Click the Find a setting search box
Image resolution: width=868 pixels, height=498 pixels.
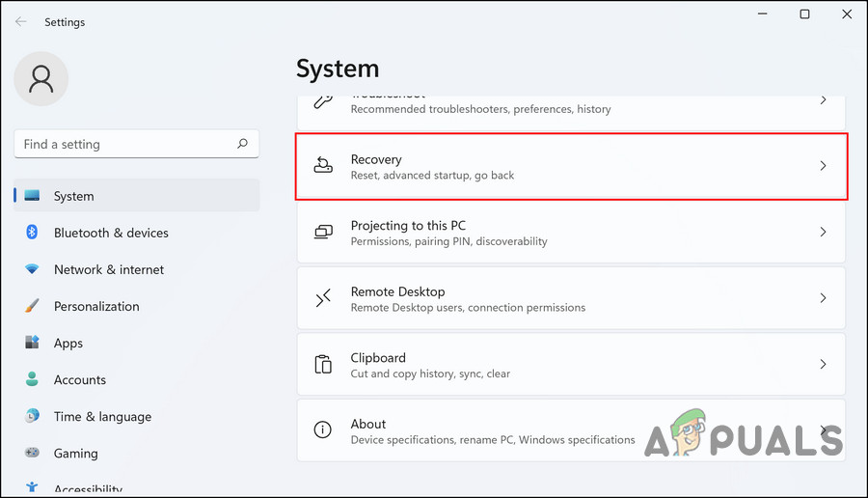pyautogui.click(x=125, y=144)
